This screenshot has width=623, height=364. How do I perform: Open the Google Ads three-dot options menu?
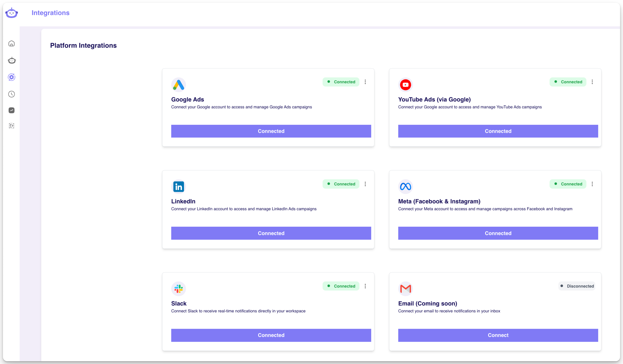(365, 82)
